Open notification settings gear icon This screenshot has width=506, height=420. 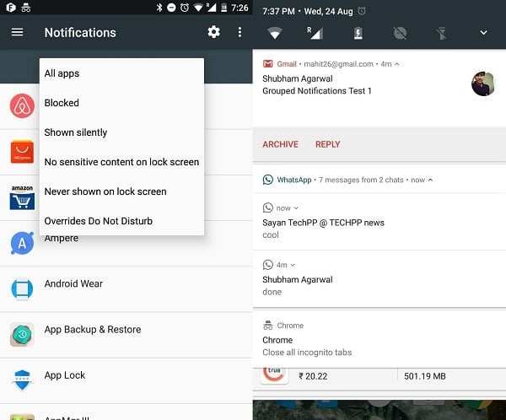213,32
